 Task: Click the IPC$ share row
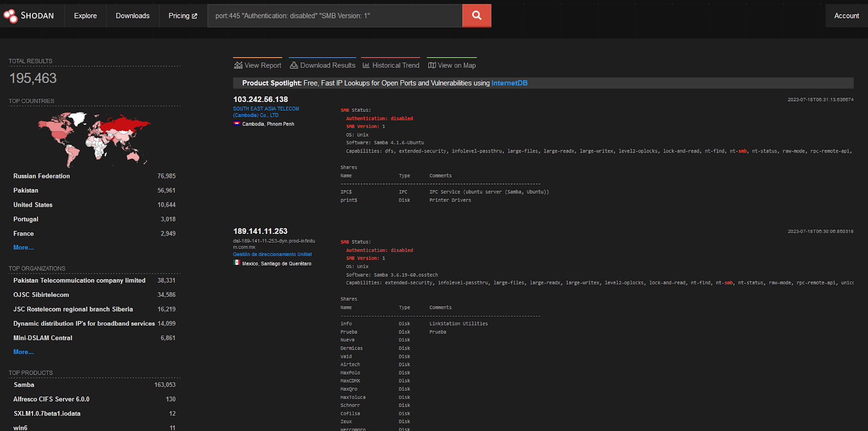pos(445,192)
